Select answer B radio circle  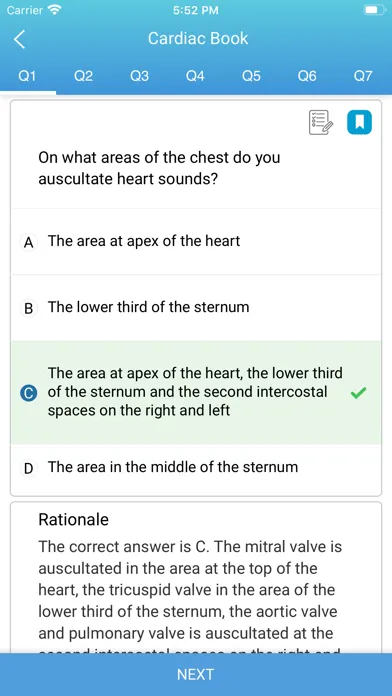point(28,308)
